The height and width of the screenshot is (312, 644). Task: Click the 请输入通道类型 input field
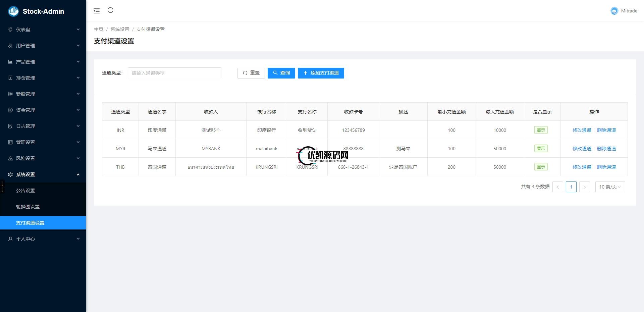click(x=174, y=73)
